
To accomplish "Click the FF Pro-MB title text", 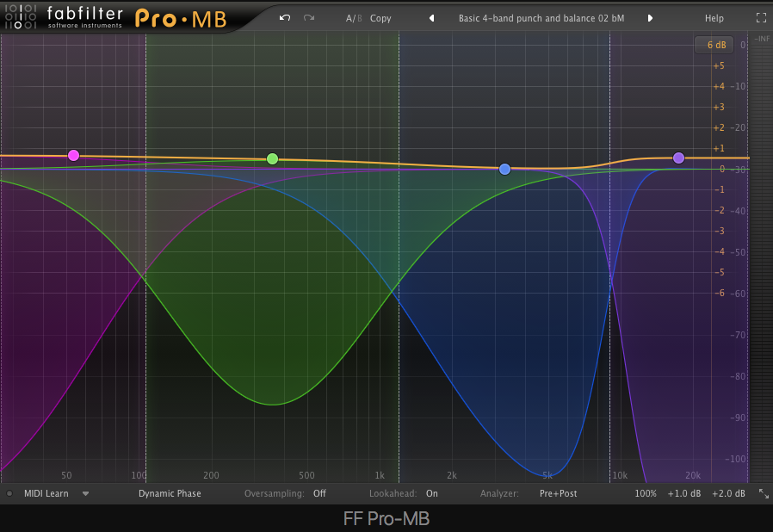I will [x=386, y=519].
